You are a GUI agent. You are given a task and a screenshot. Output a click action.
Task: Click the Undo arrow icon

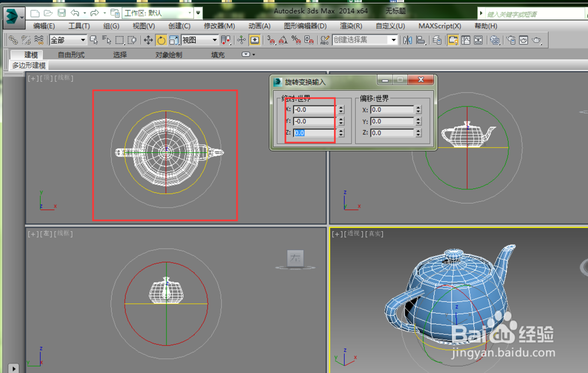coord(75,13)
